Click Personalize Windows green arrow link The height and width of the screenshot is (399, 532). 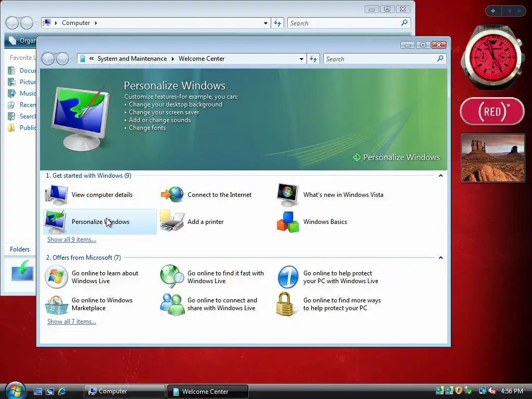pyautogui.click(x=396, y=157)
